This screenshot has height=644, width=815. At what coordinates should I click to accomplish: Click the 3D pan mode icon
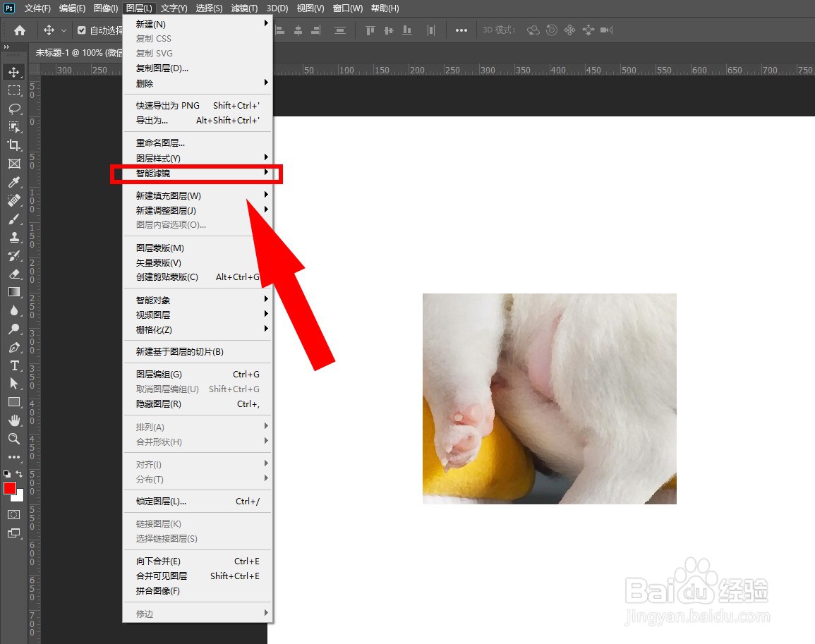click(569, 30)
